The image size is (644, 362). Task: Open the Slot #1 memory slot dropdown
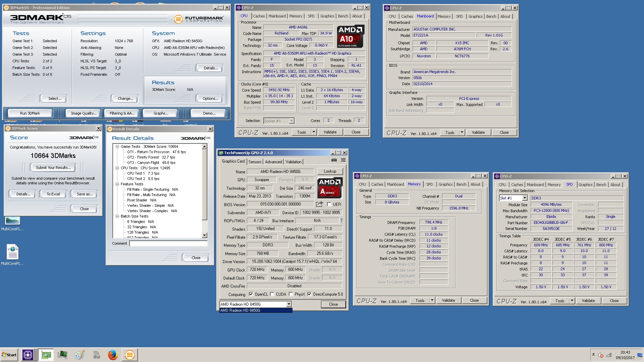pyautogui.click(x=525, y=198)
